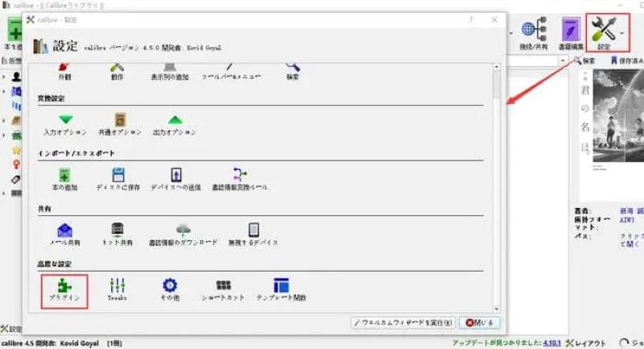
Task: Open ネット共有 settings
Action: pos(118,235)
